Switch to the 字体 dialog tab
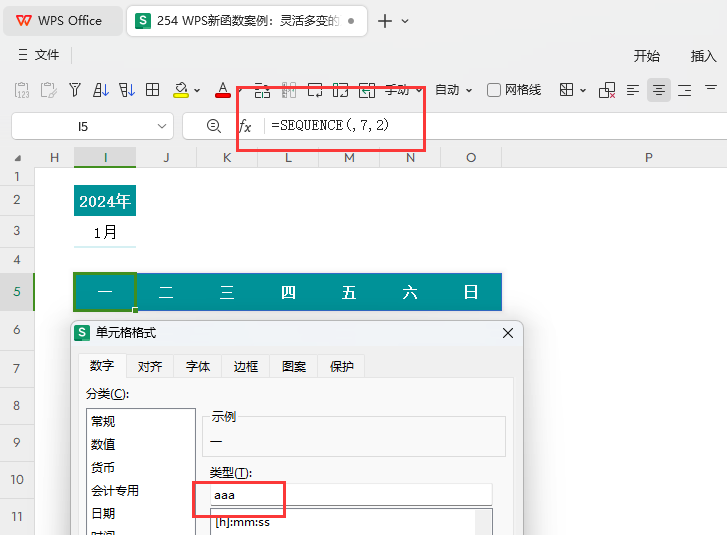This screenshot has width=727, height=535. [198, 367]
